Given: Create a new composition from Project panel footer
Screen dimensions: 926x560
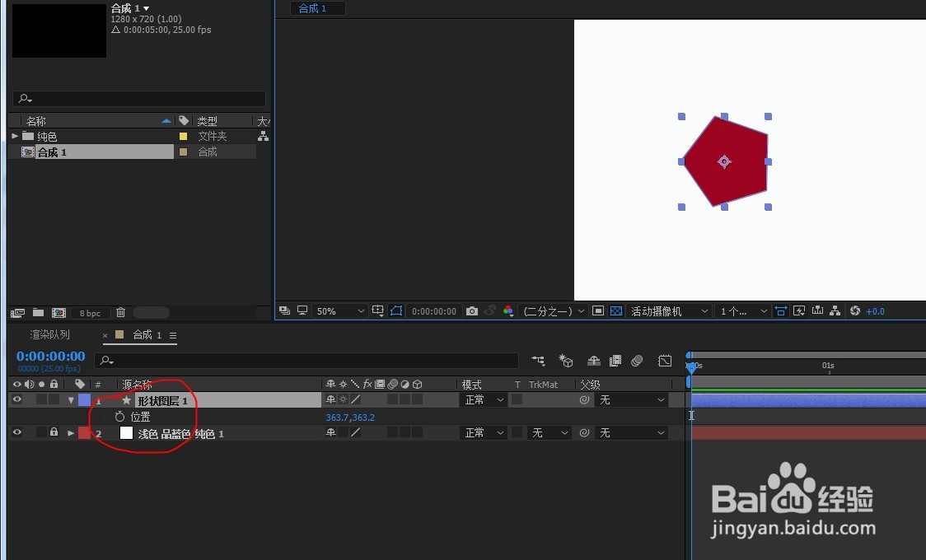Looking at the screenshot, I should pos(58,313).
